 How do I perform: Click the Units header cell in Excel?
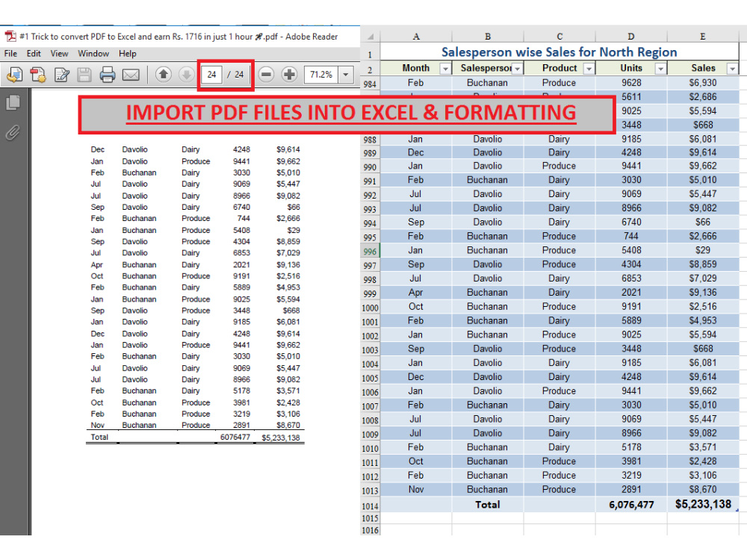point(631,68)
